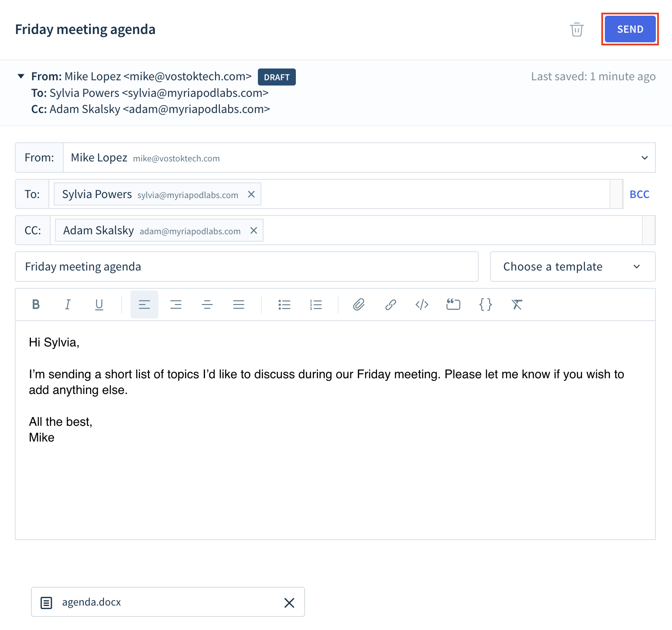Image resolution: width=672 pixels, height=630 pixels.
Task: Align text right
Action: 176,305
